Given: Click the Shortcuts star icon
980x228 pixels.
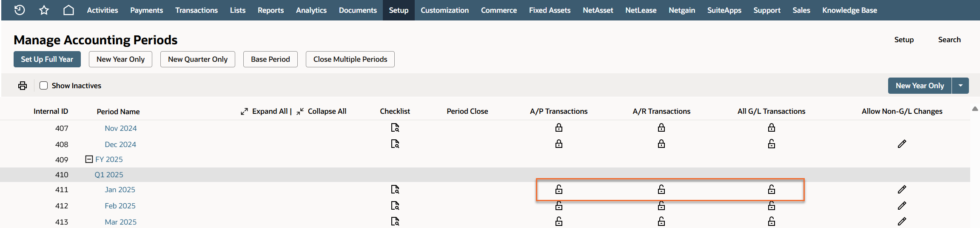Looking at the screenshot, I should coord(44,10).
